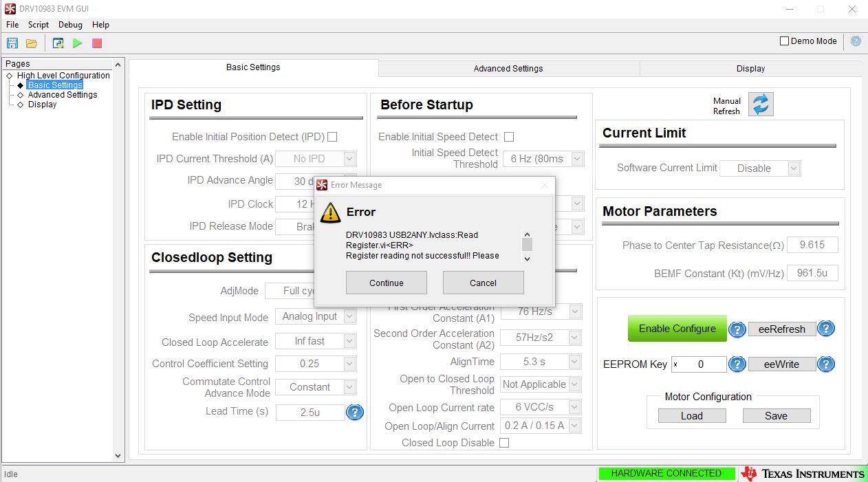
Task: Click the Enable Configure button
Action: coord(677,329)
